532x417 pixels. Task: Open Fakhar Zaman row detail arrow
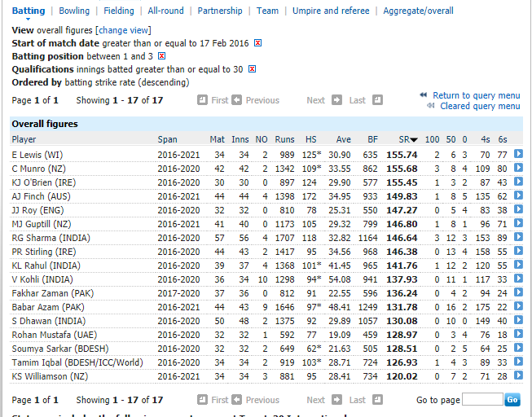[518, 292]
